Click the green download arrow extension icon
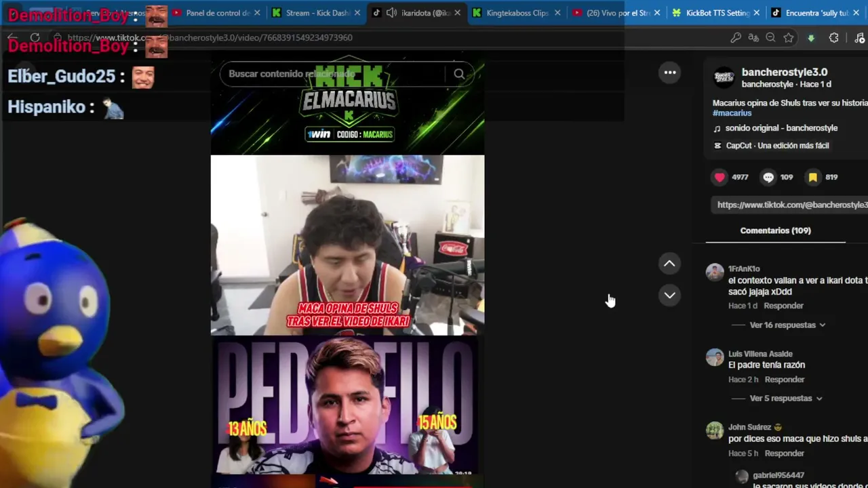This screenshot has height=488, width=868. [x=811, y=38]
